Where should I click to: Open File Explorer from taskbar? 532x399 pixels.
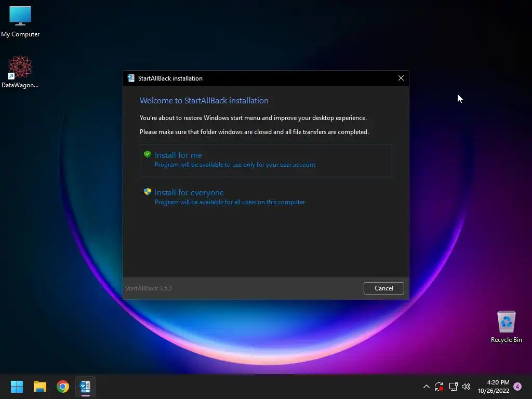pos(39,387)
